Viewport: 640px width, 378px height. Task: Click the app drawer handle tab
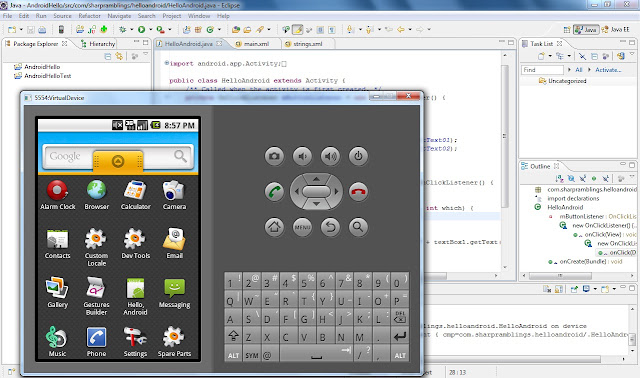tap(118, 162)
